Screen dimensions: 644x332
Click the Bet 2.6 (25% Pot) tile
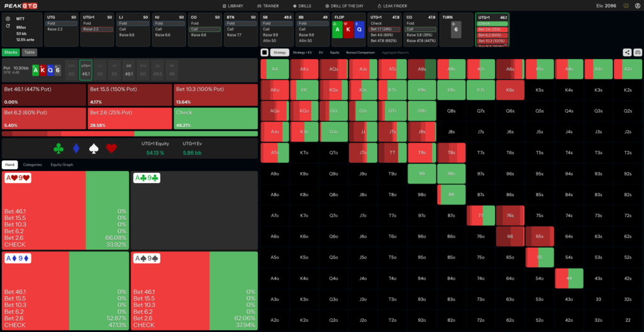(130, 119)
